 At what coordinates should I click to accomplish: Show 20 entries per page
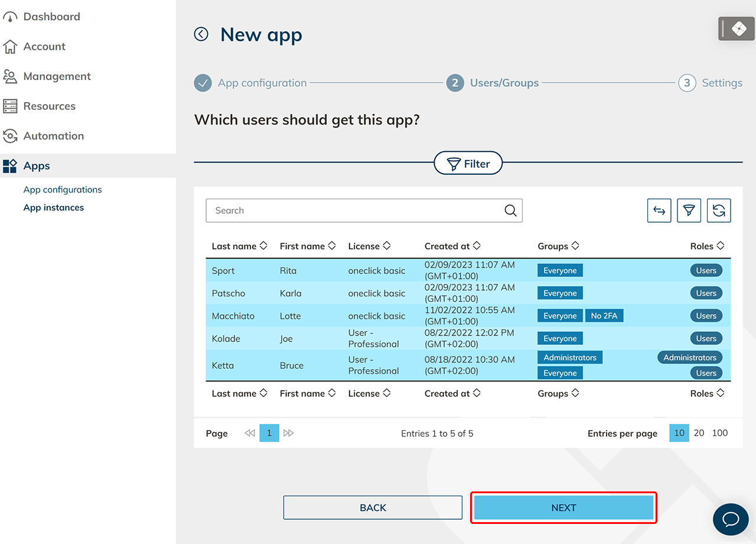tap(699, 433)
